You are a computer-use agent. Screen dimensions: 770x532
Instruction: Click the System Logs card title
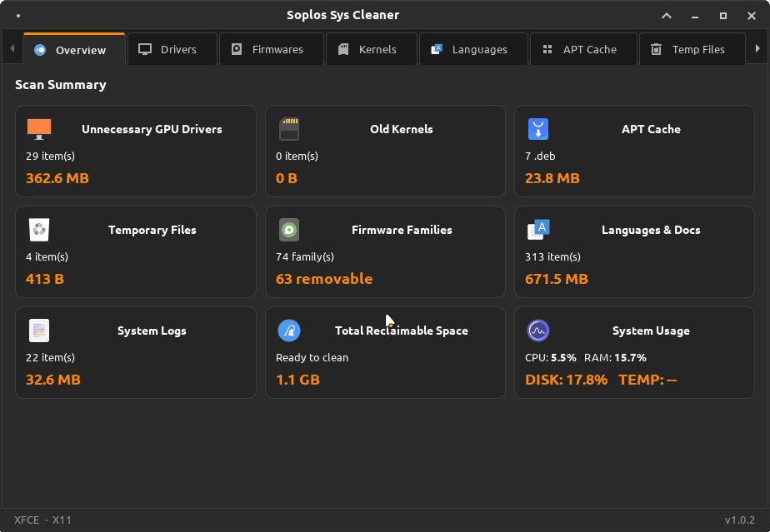(x=152, y=331)
